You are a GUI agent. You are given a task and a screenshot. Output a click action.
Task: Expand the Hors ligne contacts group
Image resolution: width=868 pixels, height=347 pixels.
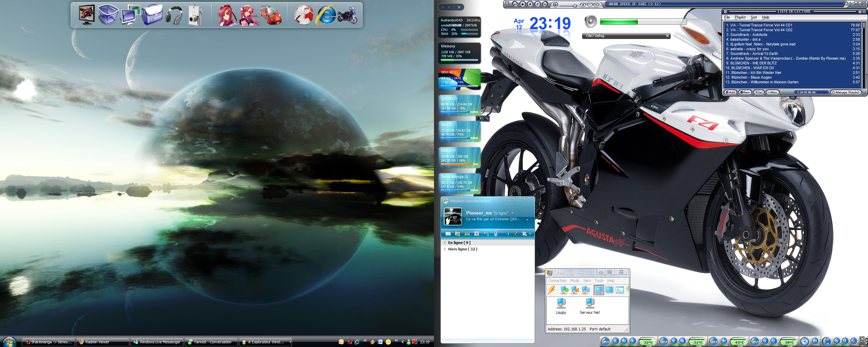point(445,249)
